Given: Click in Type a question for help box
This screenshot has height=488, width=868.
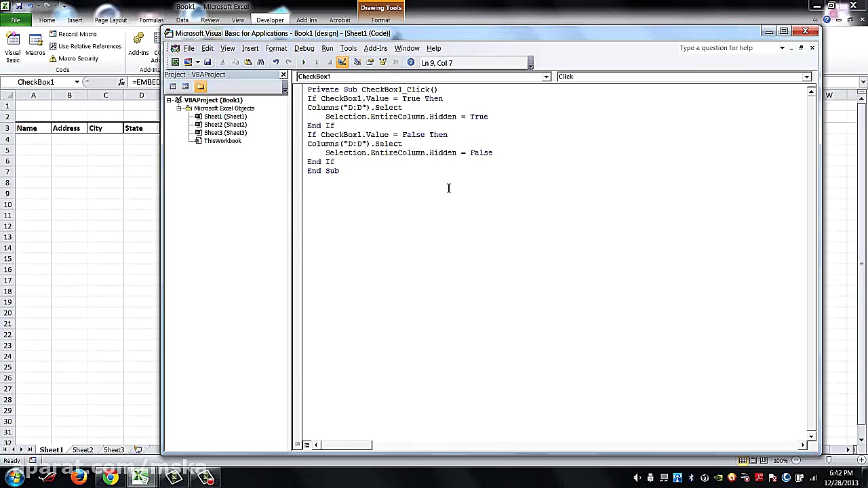Looking at the screenshot, I should point(726,48).
